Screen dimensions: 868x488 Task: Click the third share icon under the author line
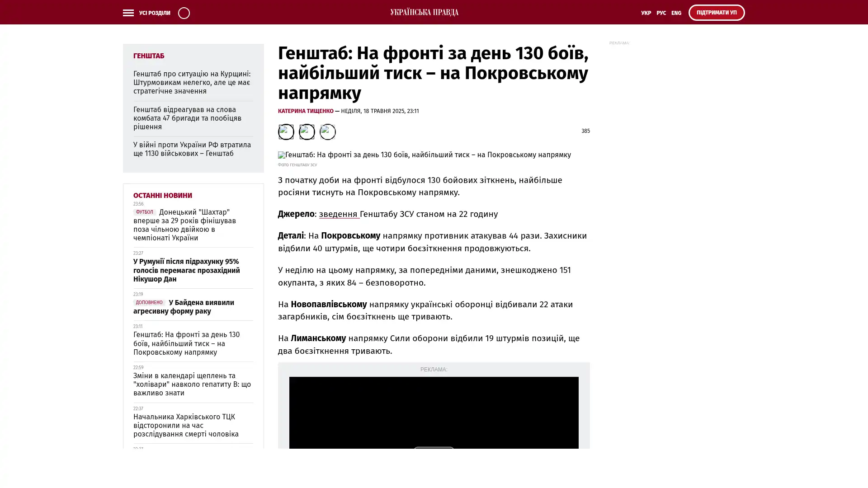click(x=327, y=131)
